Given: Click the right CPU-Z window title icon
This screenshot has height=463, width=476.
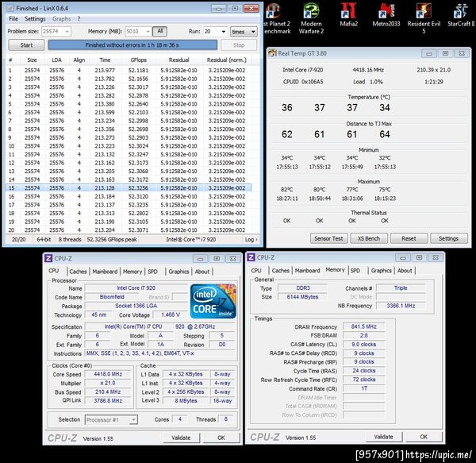Looking at the screenshot, I should [251, 257].
